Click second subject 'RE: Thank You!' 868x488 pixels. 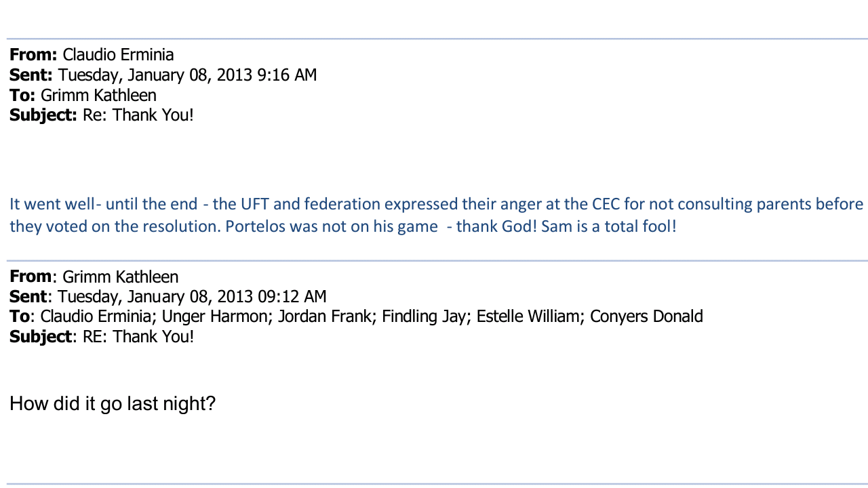tap(138, 337)
